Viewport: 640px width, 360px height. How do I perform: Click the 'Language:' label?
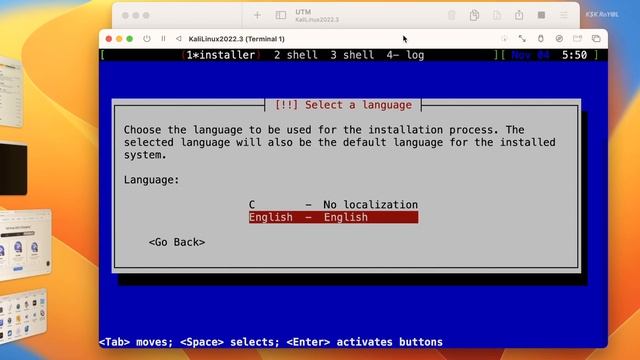tap(151, 180)
